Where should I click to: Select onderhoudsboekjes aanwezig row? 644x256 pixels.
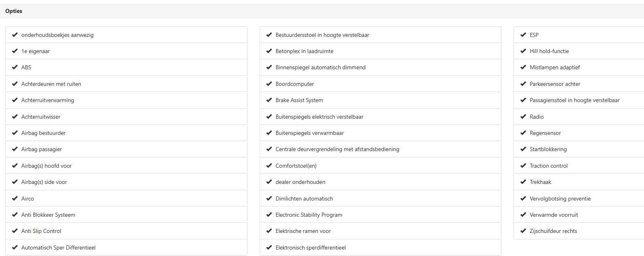click(126, 35)
